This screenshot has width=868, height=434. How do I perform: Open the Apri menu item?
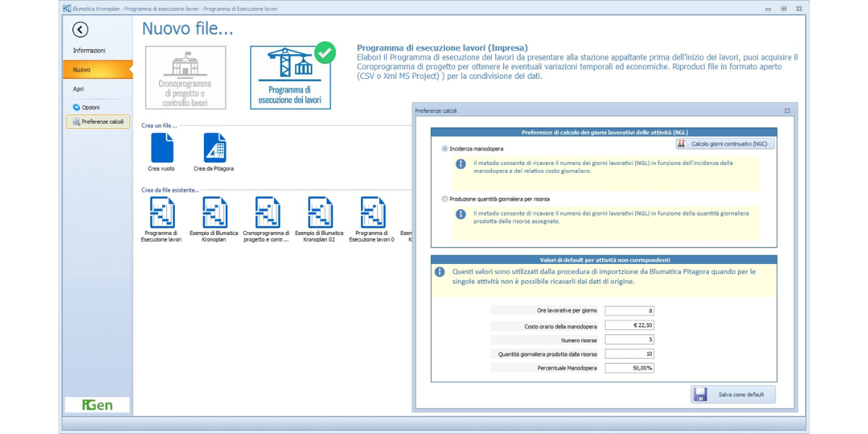79,89
